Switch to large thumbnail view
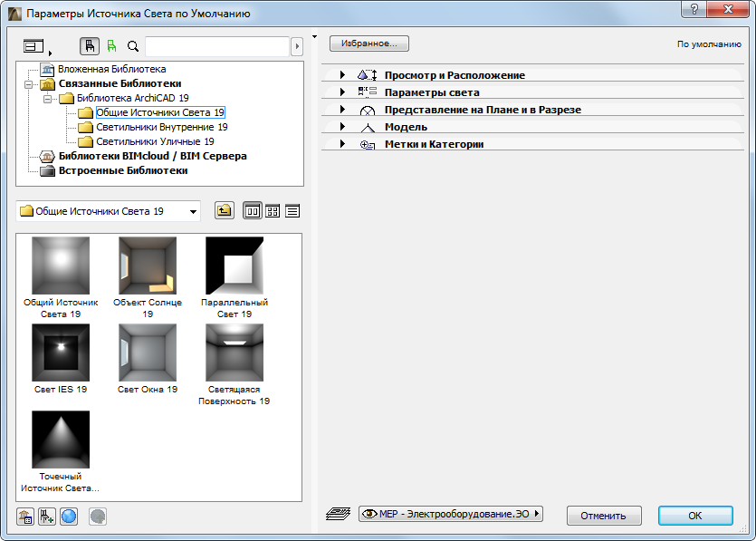 click(253, 211)
